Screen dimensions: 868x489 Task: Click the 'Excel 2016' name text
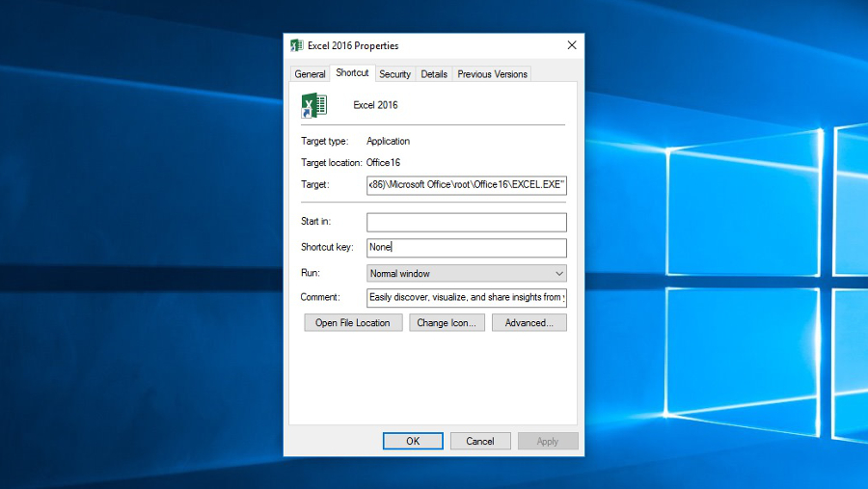click(375, 105)
